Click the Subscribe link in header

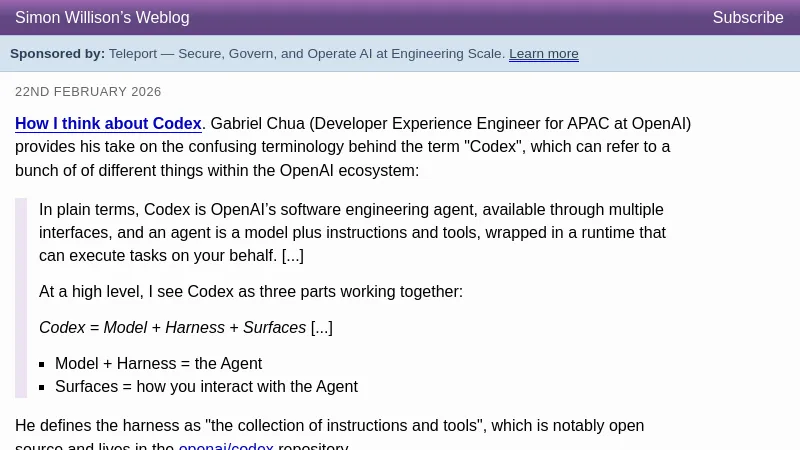coord(747,18)
